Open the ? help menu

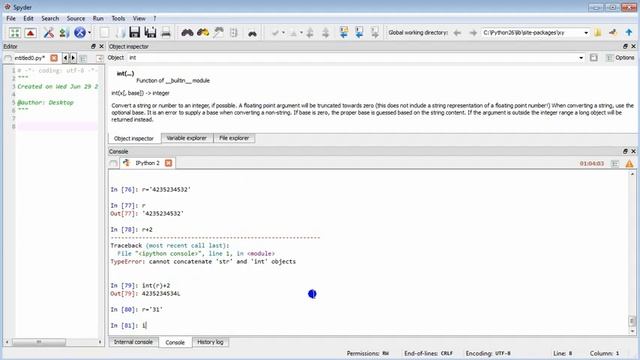[155, 18]
